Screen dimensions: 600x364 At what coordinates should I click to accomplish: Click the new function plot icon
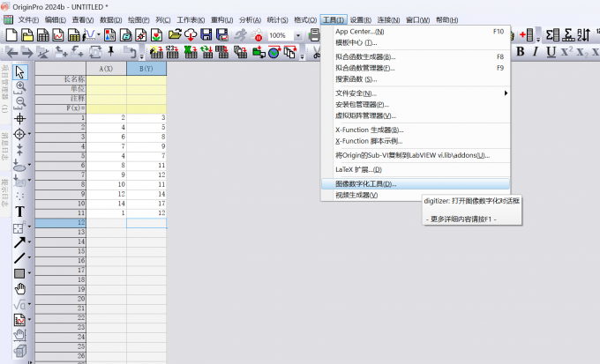click(89, 35)
